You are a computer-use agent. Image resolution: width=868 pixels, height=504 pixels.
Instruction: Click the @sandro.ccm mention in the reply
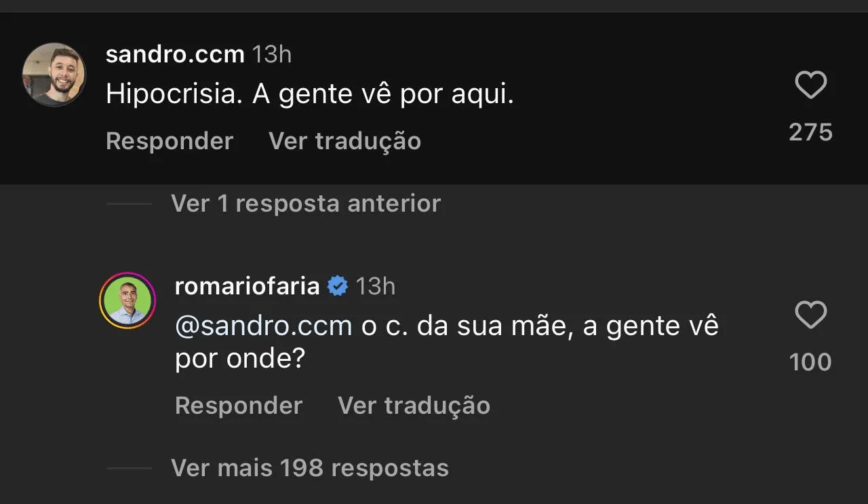click(263, 326)
